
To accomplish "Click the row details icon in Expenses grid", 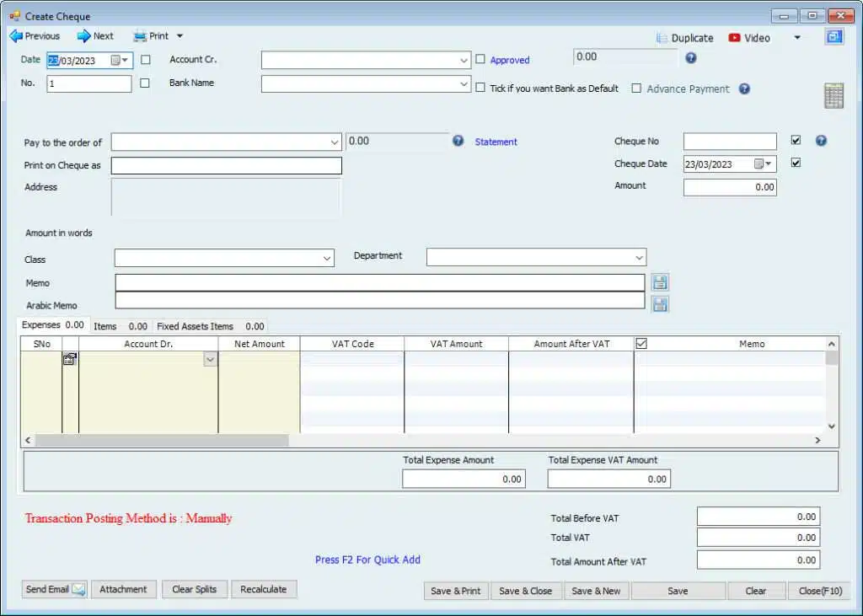I will 69,359.
